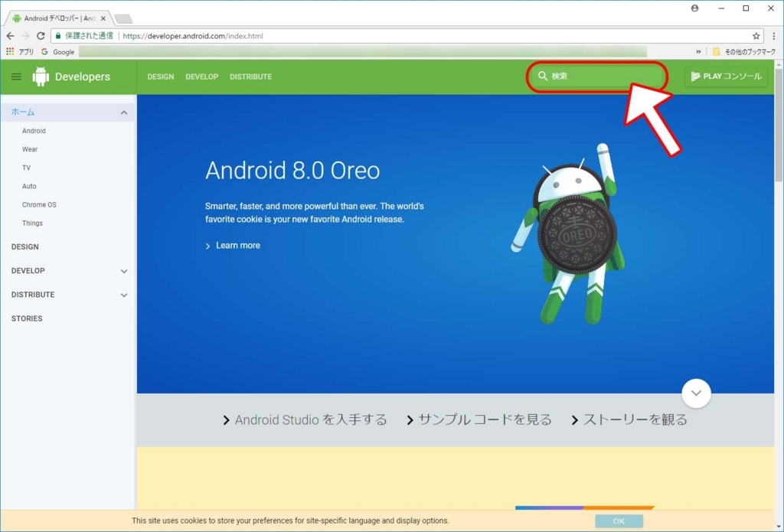Screen dimensions: 784x532
Task: Collapse the ホーム section in sidebar
Action: click(124, 113)
